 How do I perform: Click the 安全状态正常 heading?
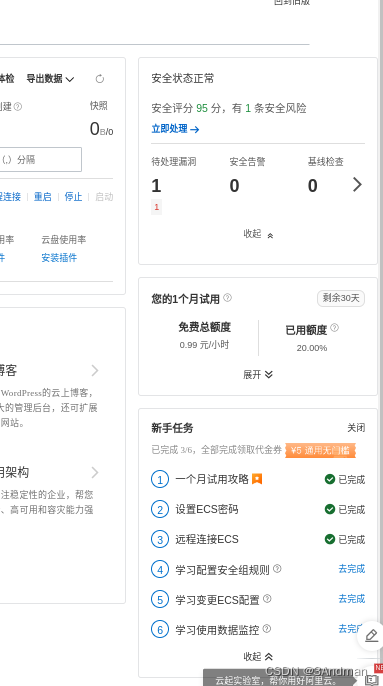(183, 79)
